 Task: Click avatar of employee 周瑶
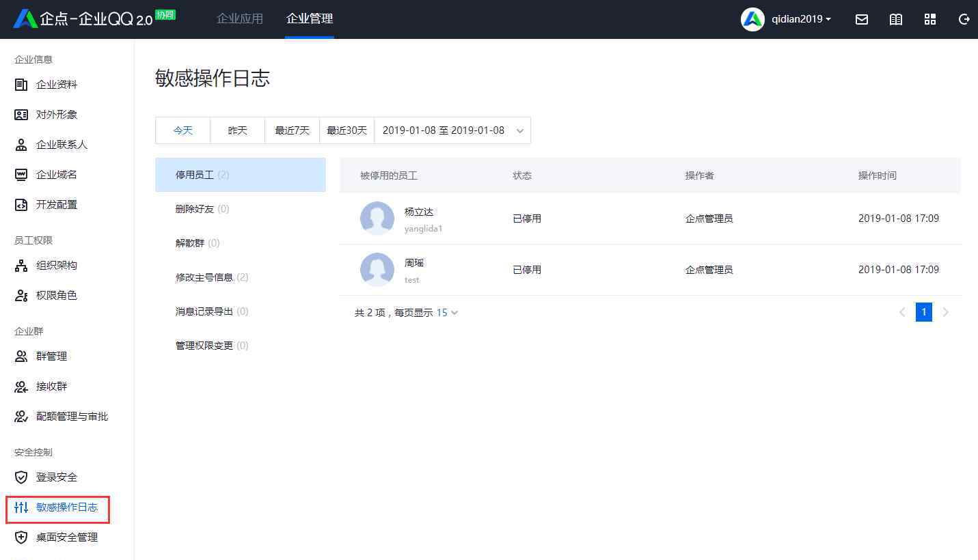tap(377, 269)
